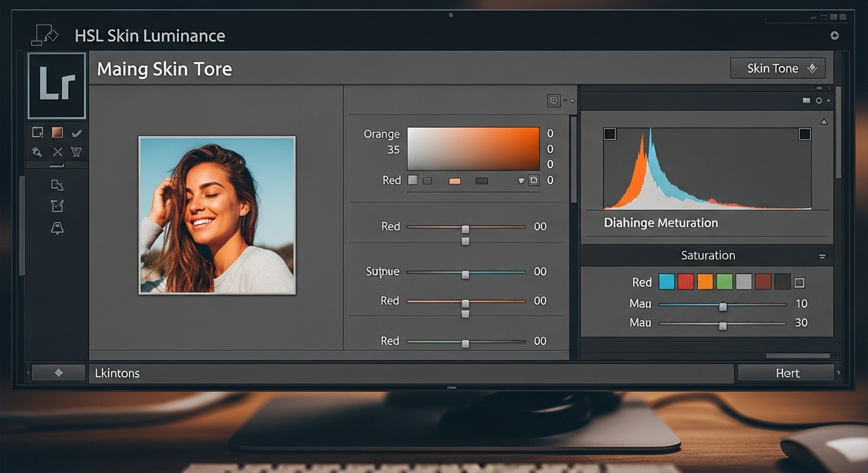Click the camera icon right of Red swatch row

point(534,180)
